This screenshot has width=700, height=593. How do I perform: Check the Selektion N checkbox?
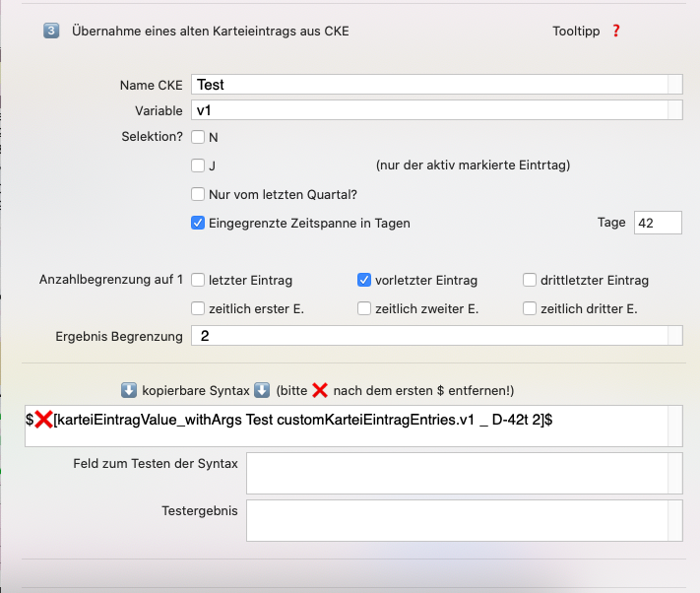[x=198, y=137]
